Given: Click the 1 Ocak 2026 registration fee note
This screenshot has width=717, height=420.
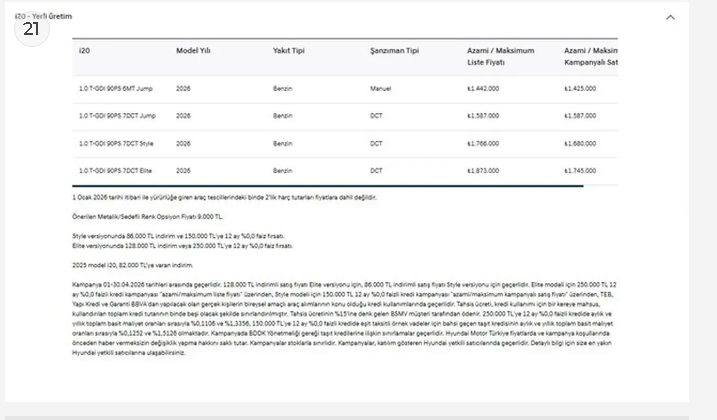Looking at the screenshot, I should [224, 198].
